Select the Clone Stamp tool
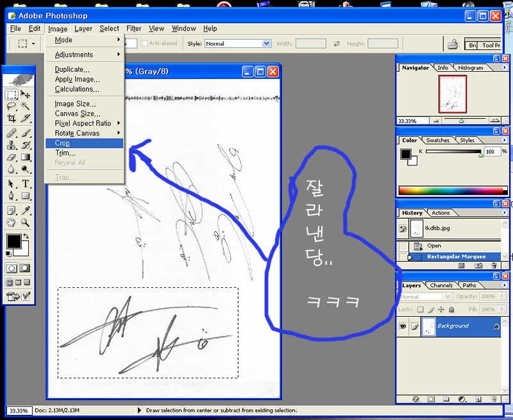The height and width of the screenshot is (420, 513). 12,145
